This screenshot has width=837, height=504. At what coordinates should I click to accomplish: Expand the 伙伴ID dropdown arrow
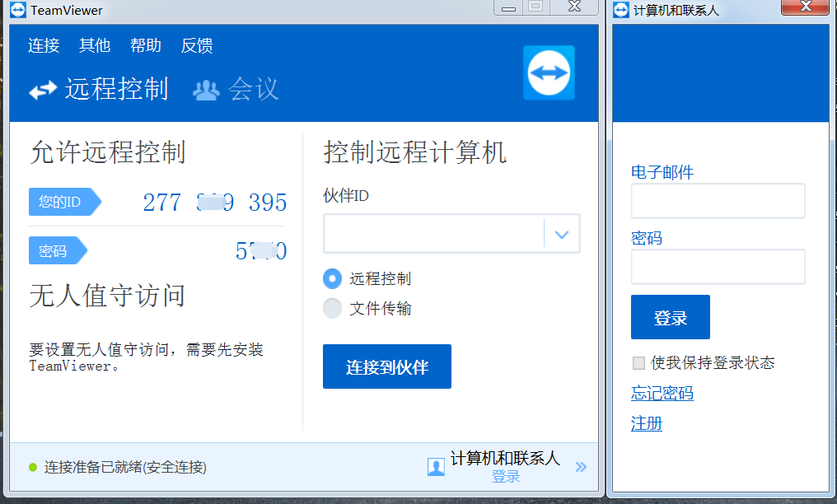(x=562, y=234)
